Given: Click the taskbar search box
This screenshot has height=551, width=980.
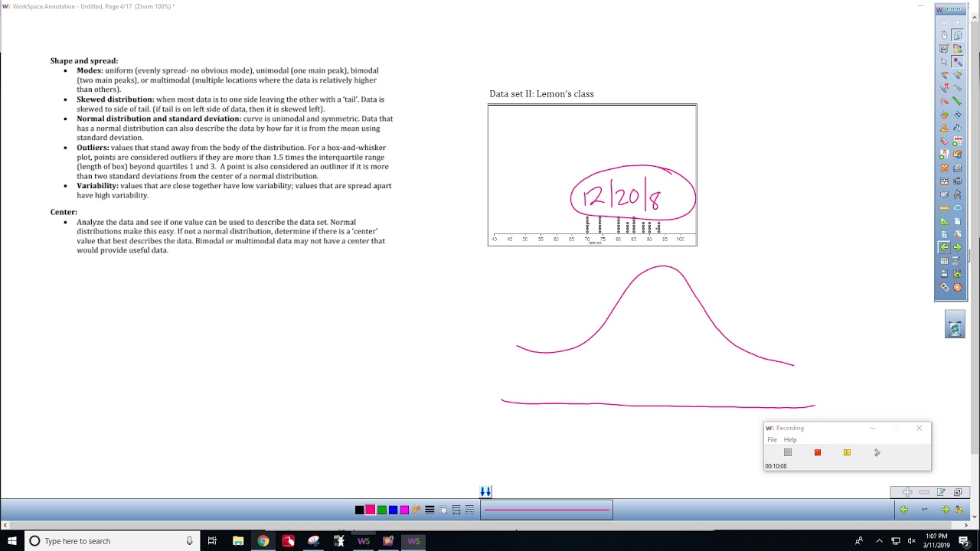Looking at the screenshot, I should tap(111, 541).
